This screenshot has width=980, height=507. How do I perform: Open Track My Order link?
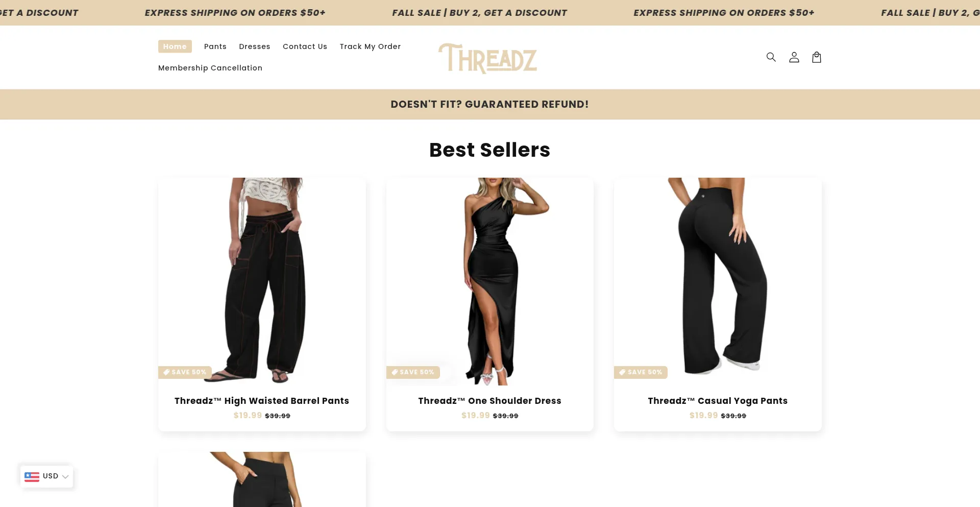371,46
